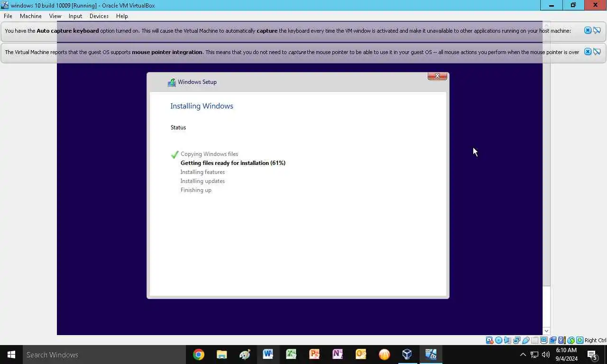Screen dimensions: 607x364
Task: Switch to the running Windows 10 VM taskbar icon
Action: tap(431, 355)
